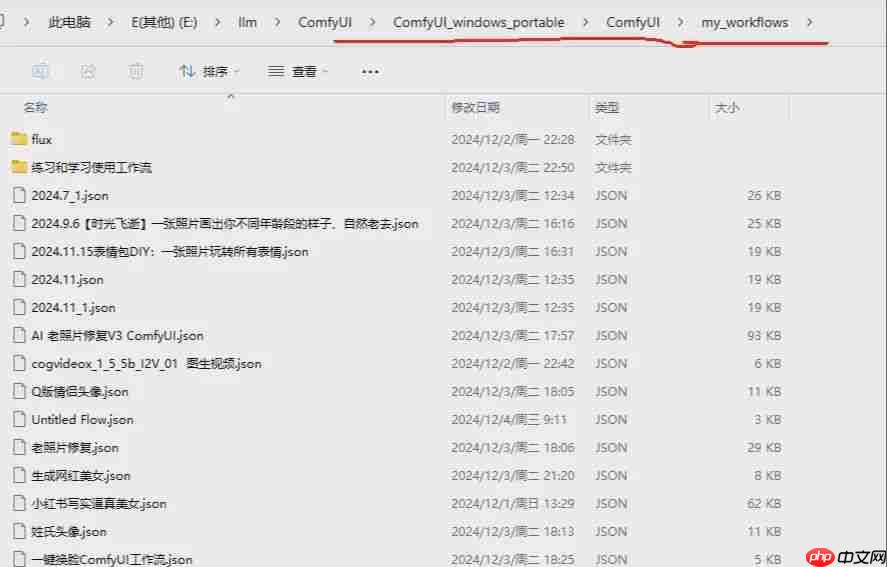
Task: Click the Delete trash icon in the toolbar
Action: tap(136, 71)
